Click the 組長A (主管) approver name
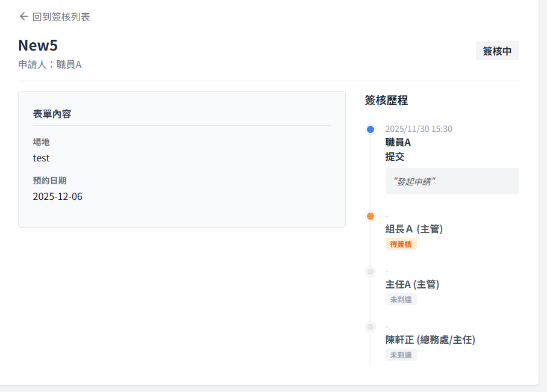The width and height of the screenshot is (547, 392). point(414,229)
